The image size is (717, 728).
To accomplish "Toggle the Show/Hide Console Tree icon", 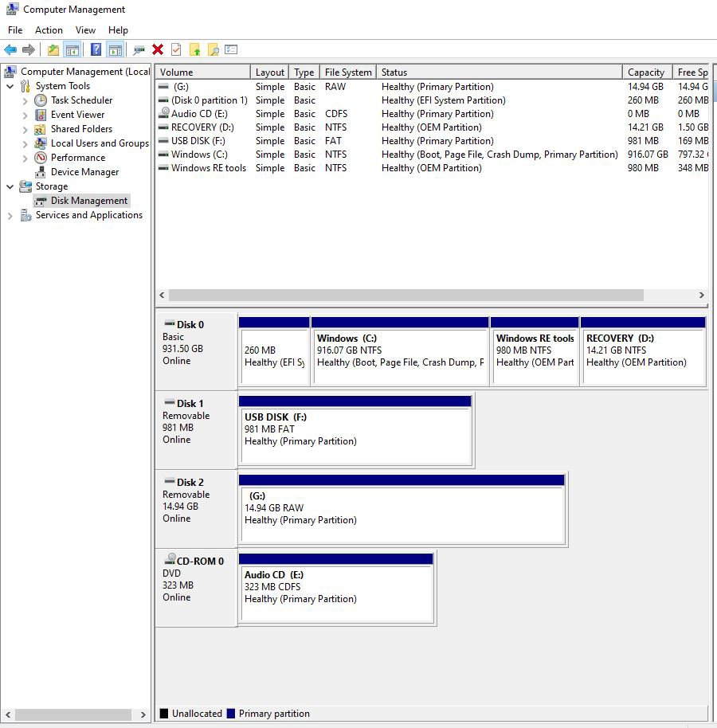I will click(x=72, y=49).
